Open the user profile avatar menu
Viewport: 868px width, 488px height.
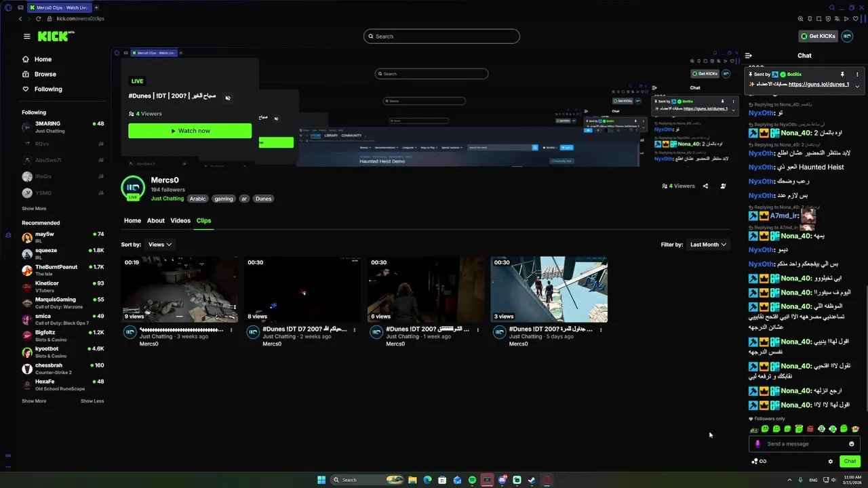click(847, 37)
